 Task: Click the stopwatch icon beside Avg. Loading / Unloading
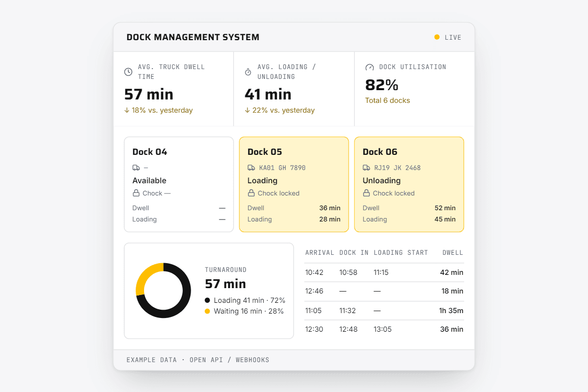pyautogui.click(x=248, y=72)
